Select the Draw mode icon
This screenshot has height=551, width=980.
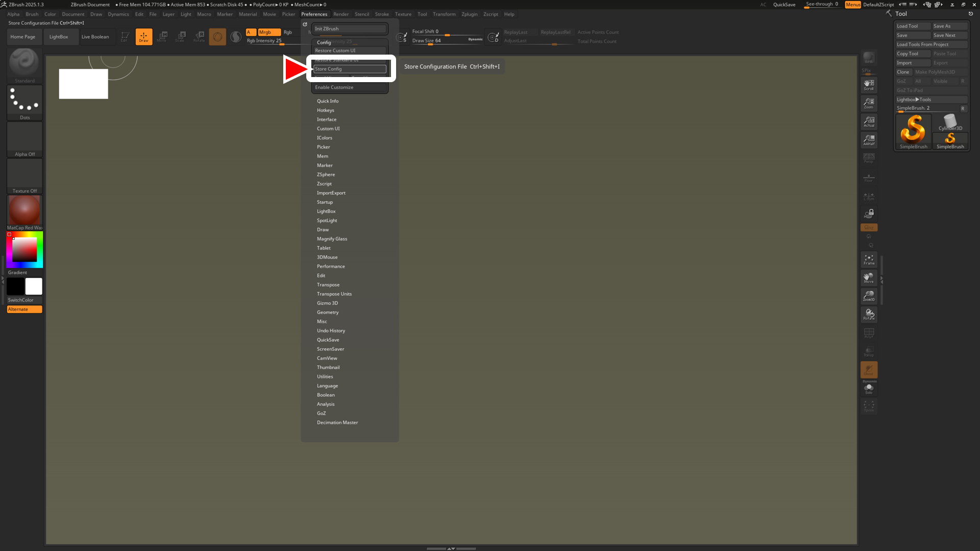(x=144, y=37)
